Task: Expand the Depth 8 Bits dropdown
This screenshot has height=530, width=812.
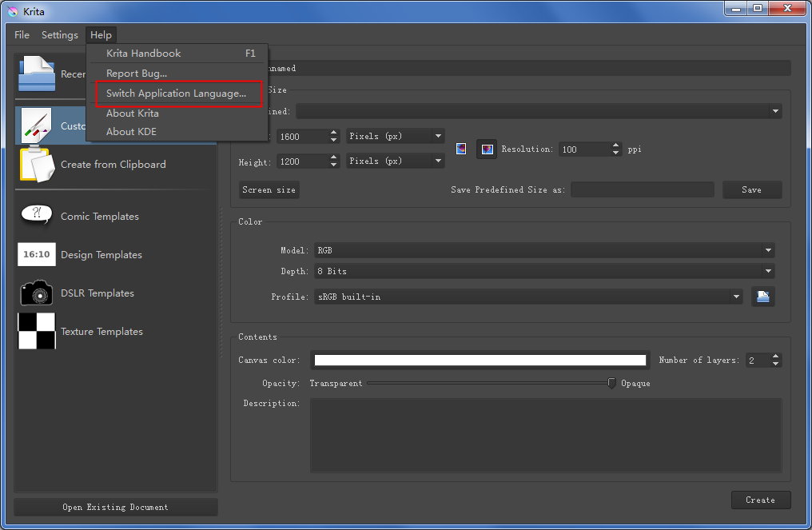Action: coord(543,272)
